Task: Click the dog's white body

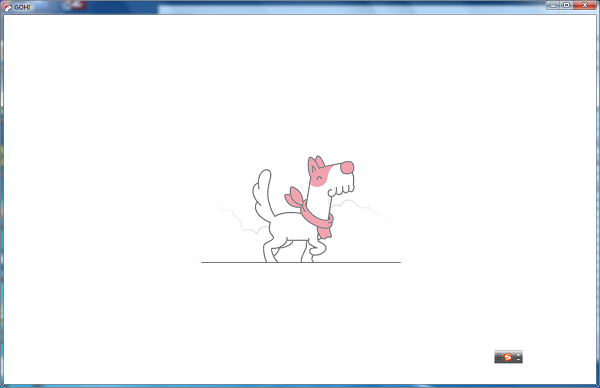Action: [292, 227]
